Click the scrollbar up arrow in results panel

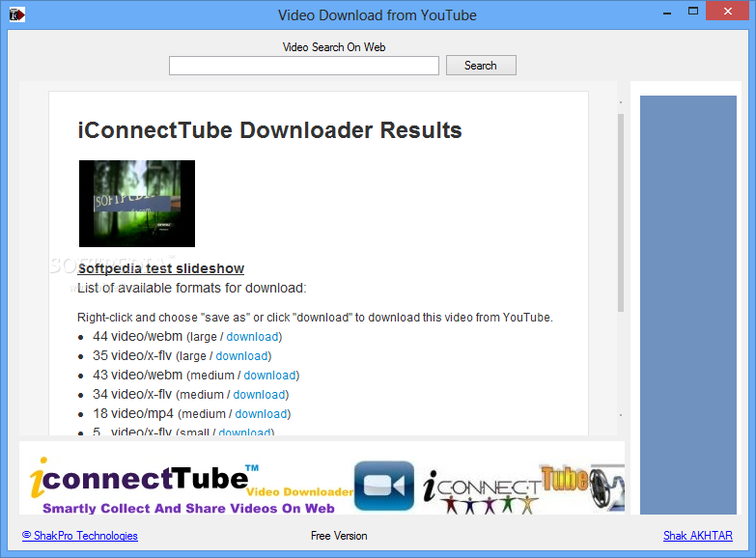(x=621, y=102)
